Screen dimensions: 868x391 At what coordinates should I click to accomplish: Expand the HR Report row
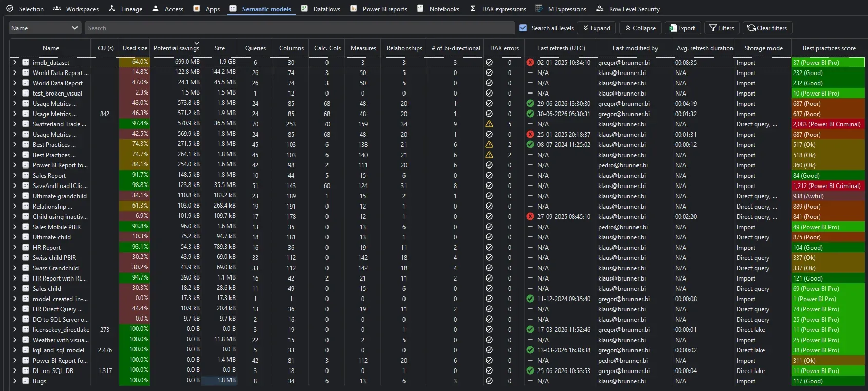coord(15,247)
